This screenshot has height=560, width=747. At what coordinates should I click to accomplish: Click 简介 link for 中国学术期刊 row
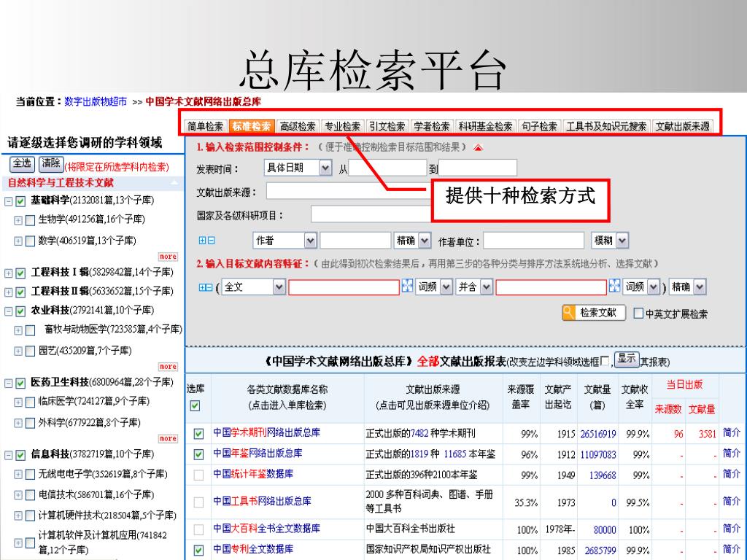731,432
